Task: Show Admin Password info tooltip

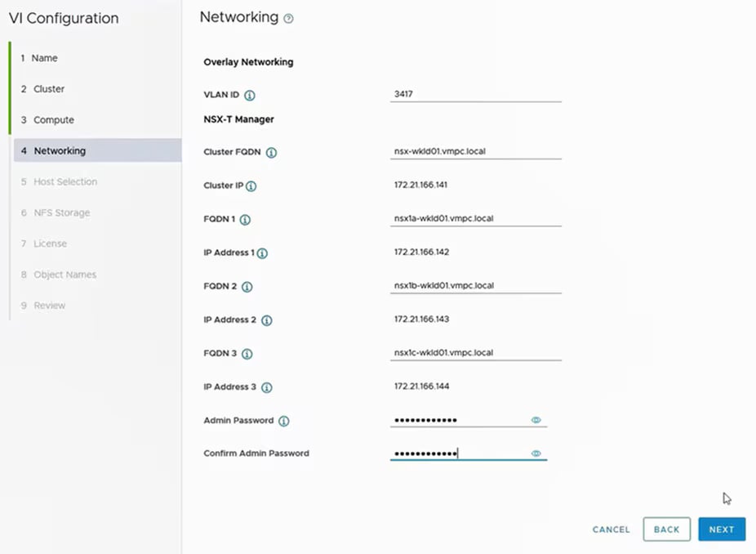Action: pos(284,421)
